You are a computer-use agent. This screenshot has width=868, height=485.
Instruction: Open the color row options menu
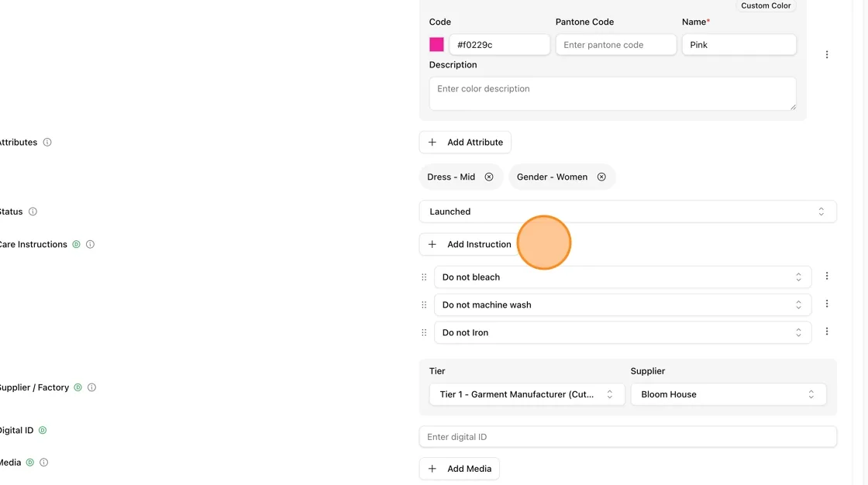(x=826, y=55)
